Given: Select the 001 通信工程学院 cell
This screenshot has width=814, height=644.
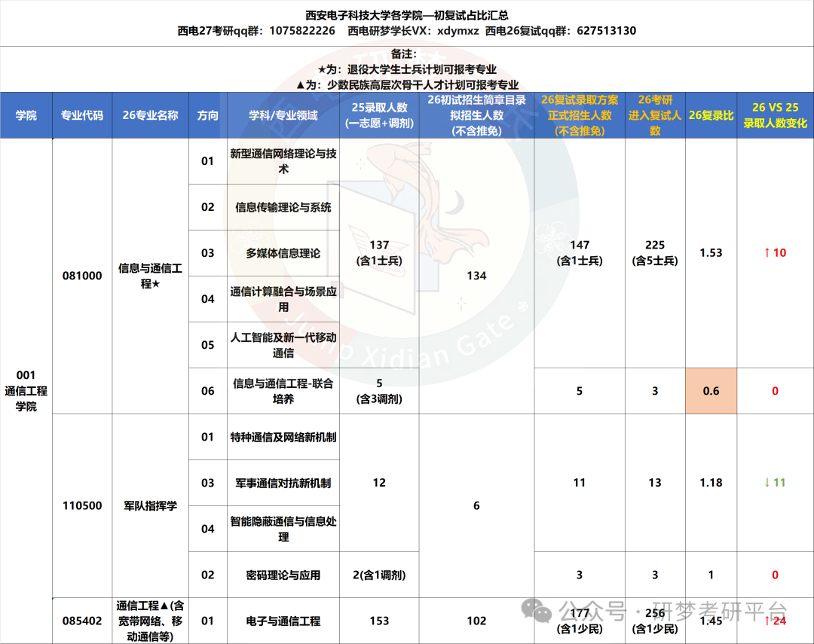Looking at the screenshot, I should coord(26,391).
